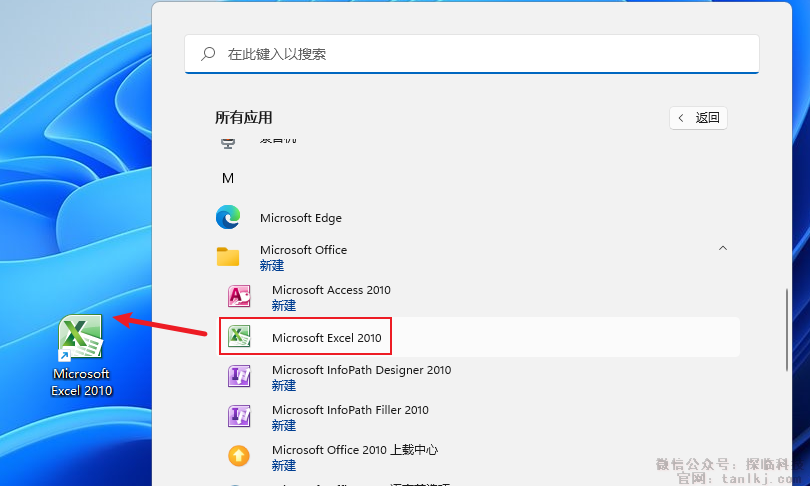Open Microsoft Access 2010 icon

click(239, 296)
